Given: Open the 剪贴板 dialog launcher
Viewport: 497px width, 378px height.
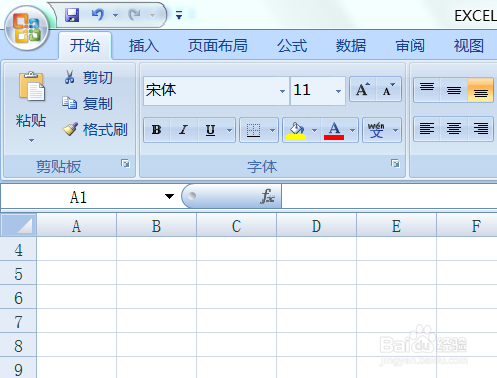Looking at the screenshot, I should pyautogui.click(x=126, y=164).
